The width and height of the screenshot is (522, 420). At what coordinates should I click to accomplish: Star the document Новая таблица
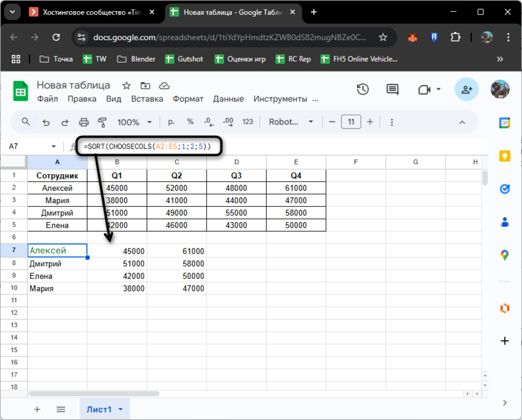pyautogui.click(x=126, y=85)
